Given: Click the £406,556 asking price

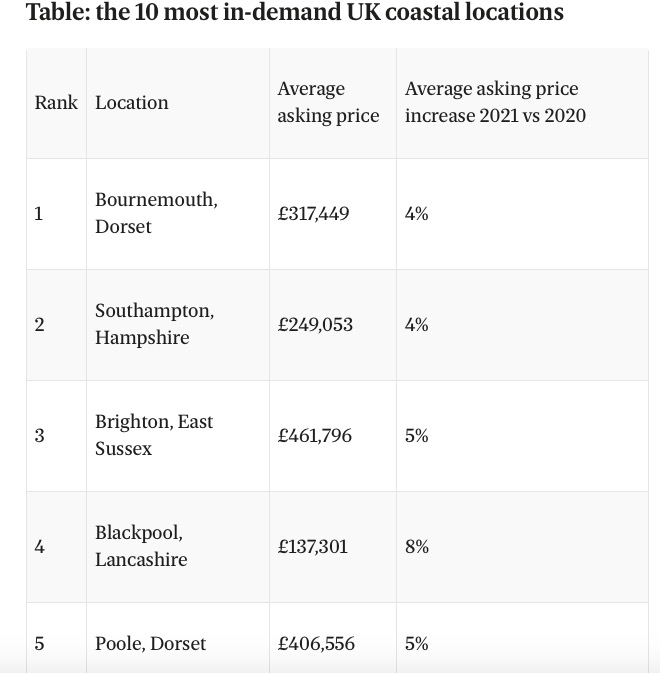Looking at the screenshot, I should click(316, 644).
